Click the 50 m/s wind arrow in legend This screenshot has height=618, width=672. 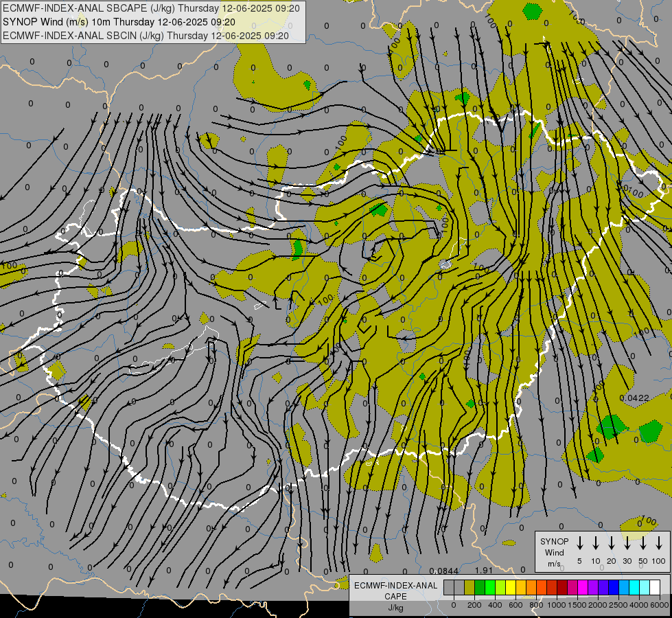coord(643,543)
